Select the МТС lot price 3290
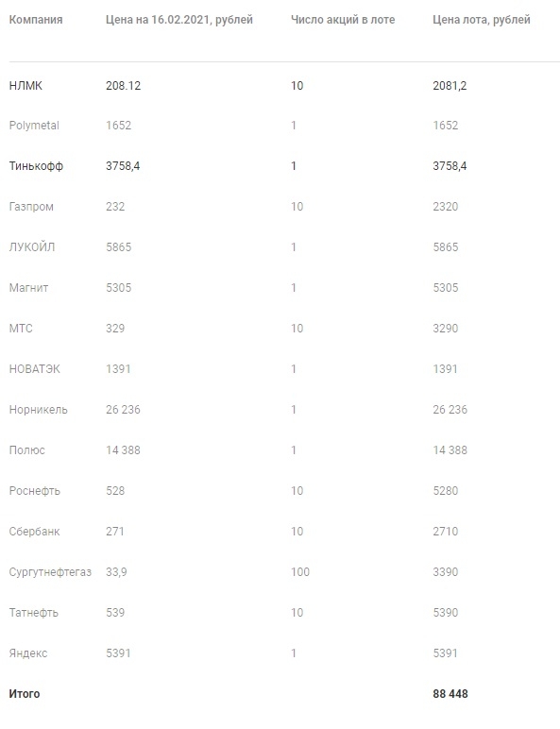The image size is (560, 729). click(446, 329)
